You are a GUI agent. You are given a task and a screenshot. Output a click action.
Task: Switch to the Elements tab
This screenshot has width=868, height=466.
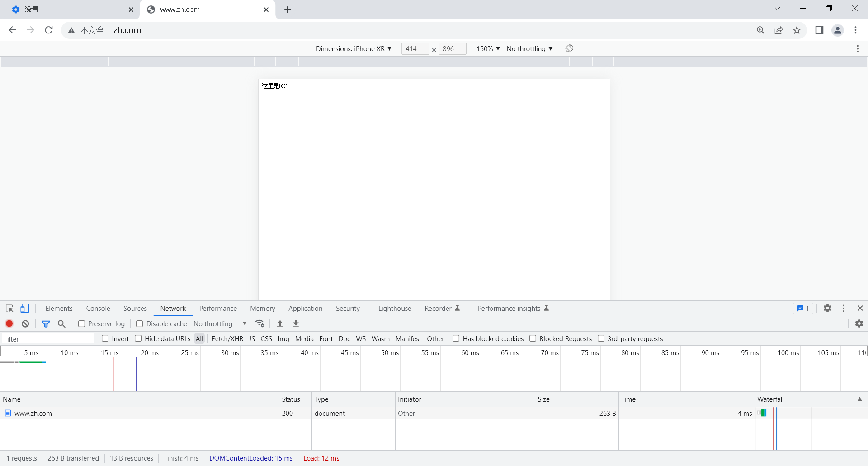[x=59, y=309]
